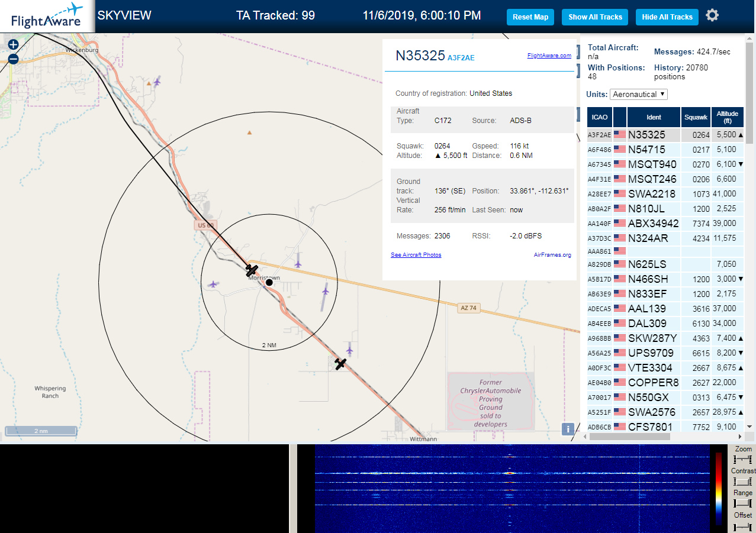The height and width of the screenshot is (533, 756).
Task: Sort table by Ident column
Action: (x=654, y=117)
